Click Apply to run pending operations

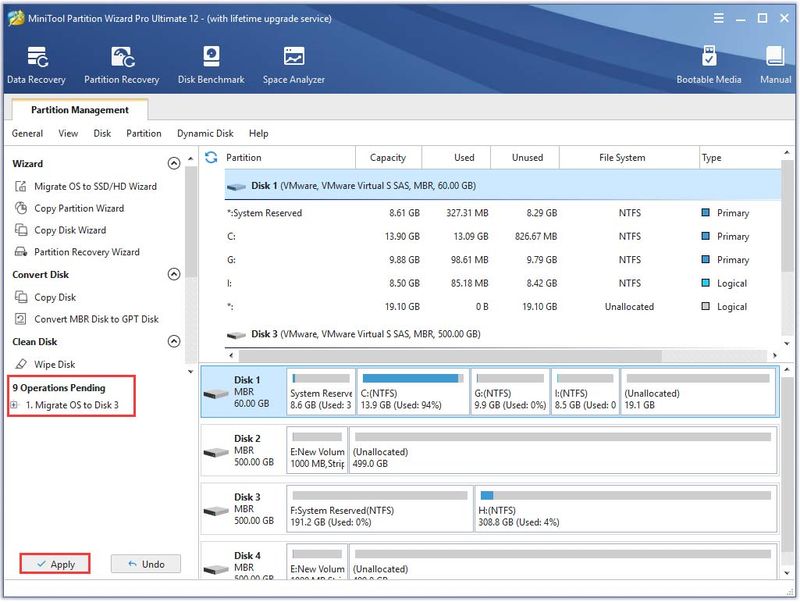tap(55, 564)
